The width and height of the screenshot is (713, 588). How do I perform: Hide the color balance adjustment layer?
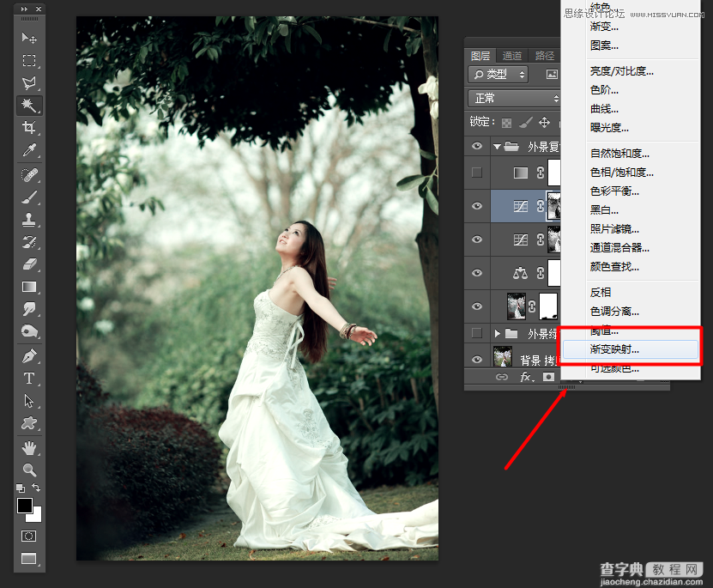(476, 272)
